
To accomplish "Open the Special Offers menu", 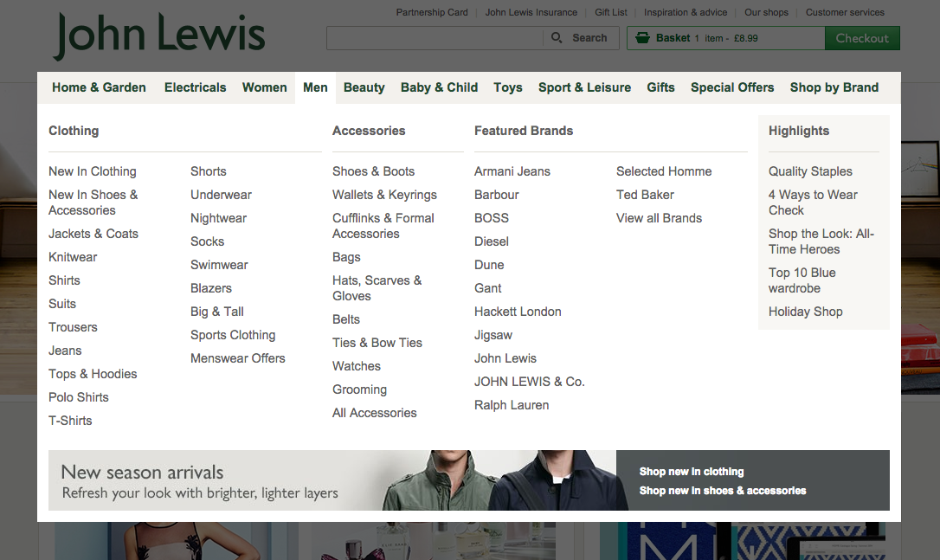I will pyautogui.click(x=732, y=87).
